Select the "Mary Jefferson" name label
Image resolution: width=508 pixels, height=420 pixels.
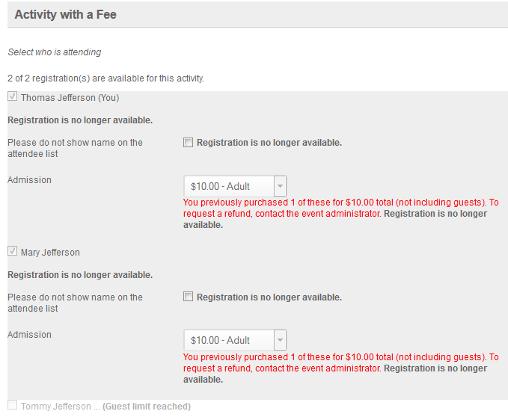pyautogui.click(x=50, y=253)
